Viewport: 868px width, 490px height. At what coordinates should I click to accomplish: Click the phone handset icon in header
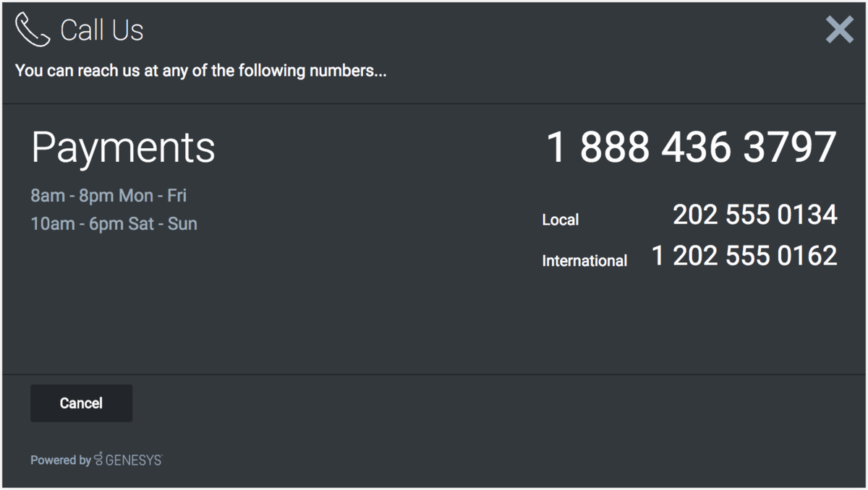(33, 30)
